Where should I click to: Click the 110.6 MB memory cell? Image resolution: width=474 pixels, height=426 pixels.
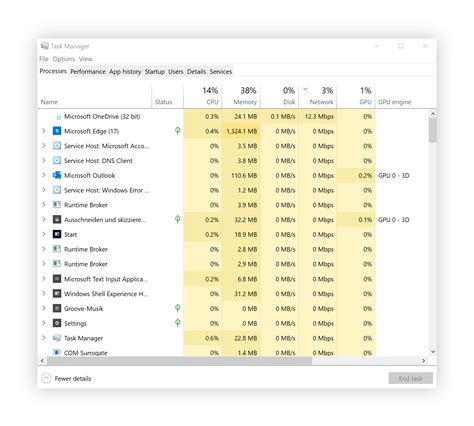pyautogui.click(x=241, y=175)
